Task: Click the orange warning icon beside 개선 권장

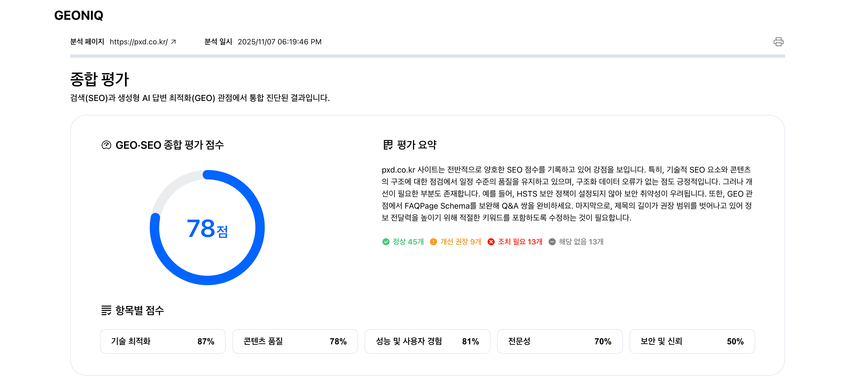Action: [433, 241]
